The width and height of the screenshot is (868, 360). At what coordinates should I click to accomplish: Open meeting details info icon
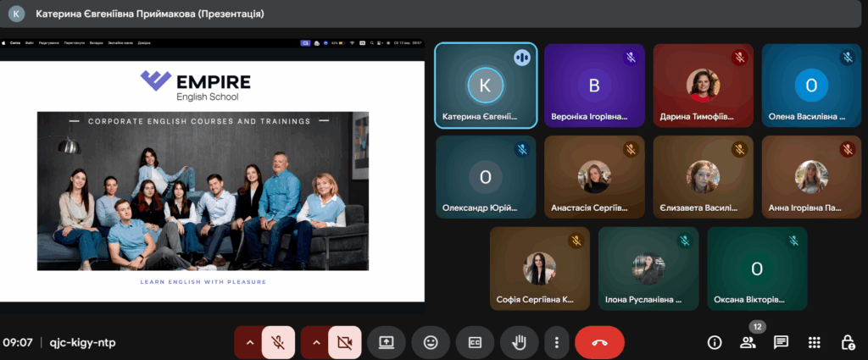point(715,342)
